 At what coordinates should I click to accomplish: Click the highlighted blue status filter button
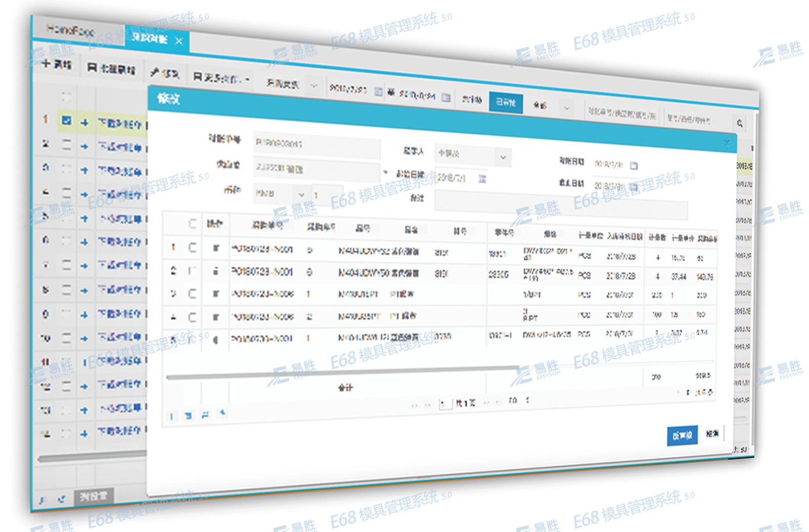(x=506, y=103)
